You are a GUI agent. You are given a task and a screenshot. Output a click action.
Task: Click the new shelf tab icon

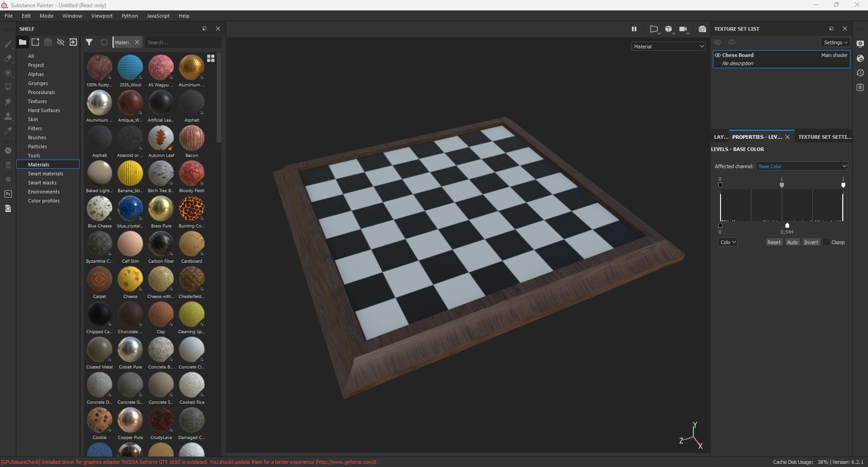[x=35, y=42]
